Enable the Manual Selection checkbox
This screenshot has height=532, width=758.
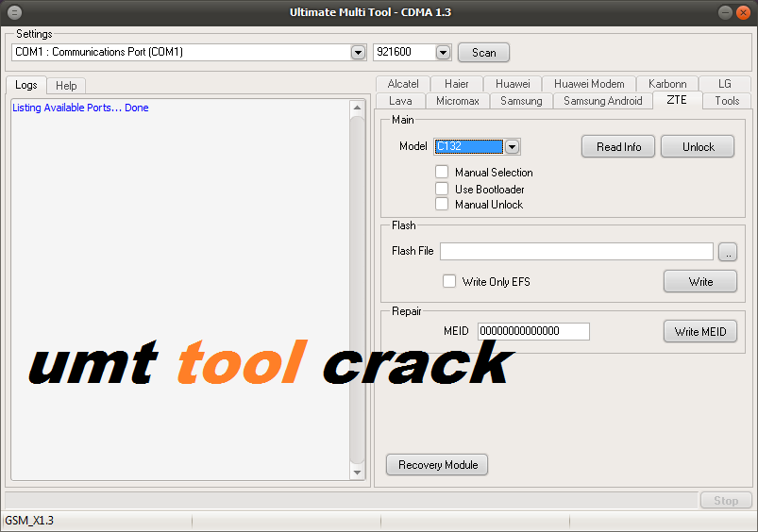(442, 172)
